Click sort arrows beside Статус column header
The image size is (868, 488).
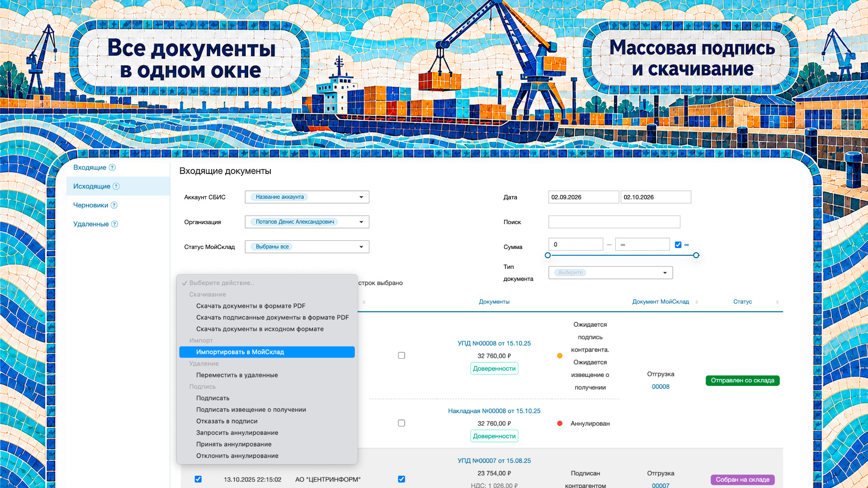coord(777,302)
